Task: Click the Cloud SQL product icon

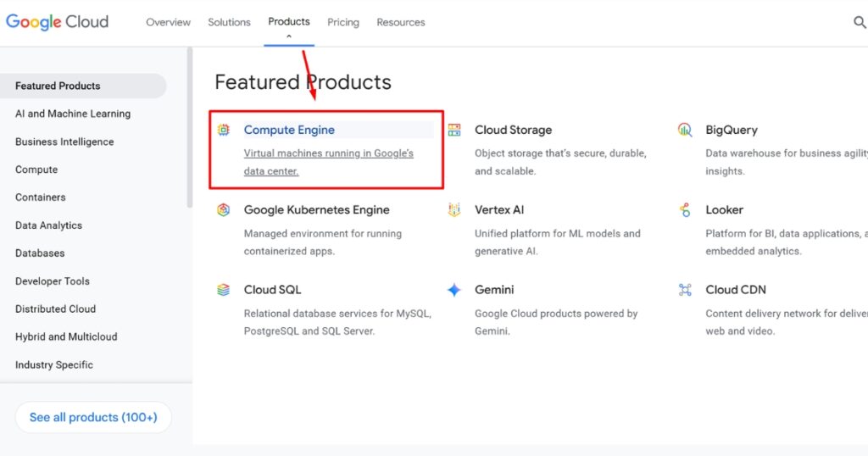Action: [224, 290]
